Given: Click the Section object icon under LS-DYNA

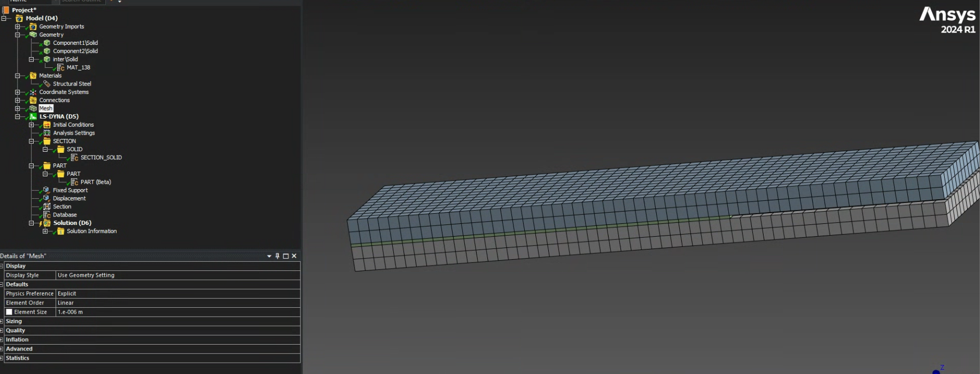Looking at the screenshot, I should [47, 207].
